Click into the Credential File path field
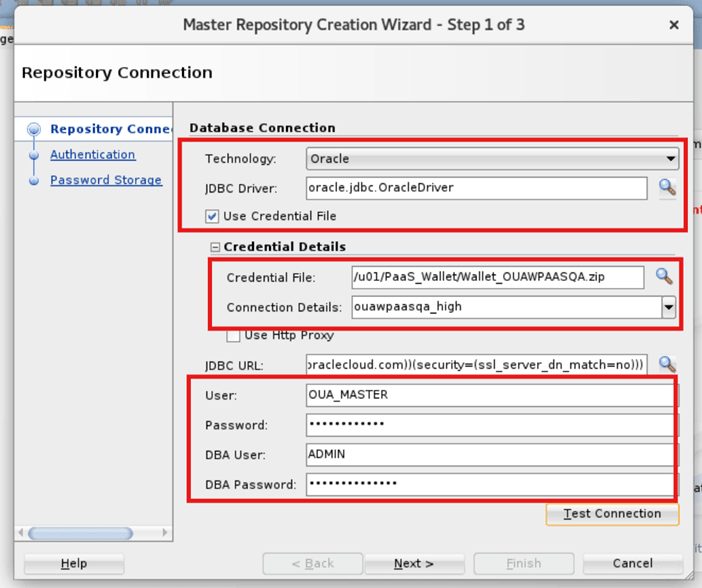The width and height of the screenshot is (702, 588). coord(497,277)
